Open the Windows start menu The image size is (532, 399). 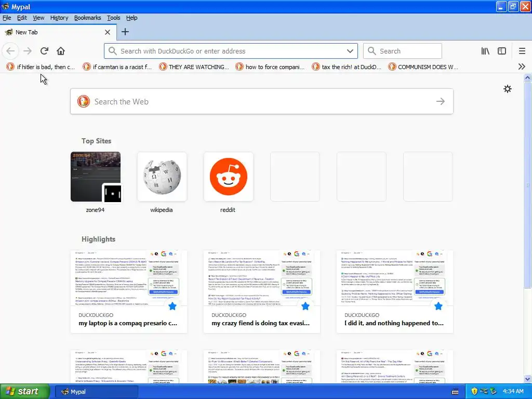tap(25, 392)
